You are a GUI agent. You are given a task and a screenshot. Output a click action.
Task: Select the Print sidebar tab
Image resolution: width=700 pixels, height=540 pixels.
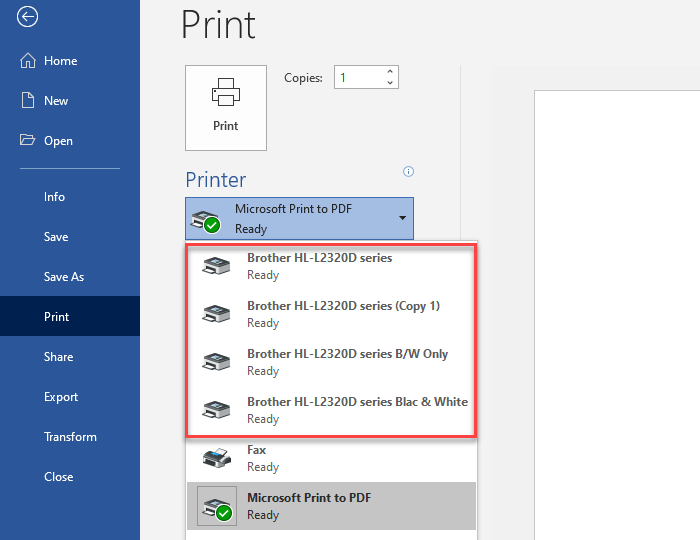[70, 316]
